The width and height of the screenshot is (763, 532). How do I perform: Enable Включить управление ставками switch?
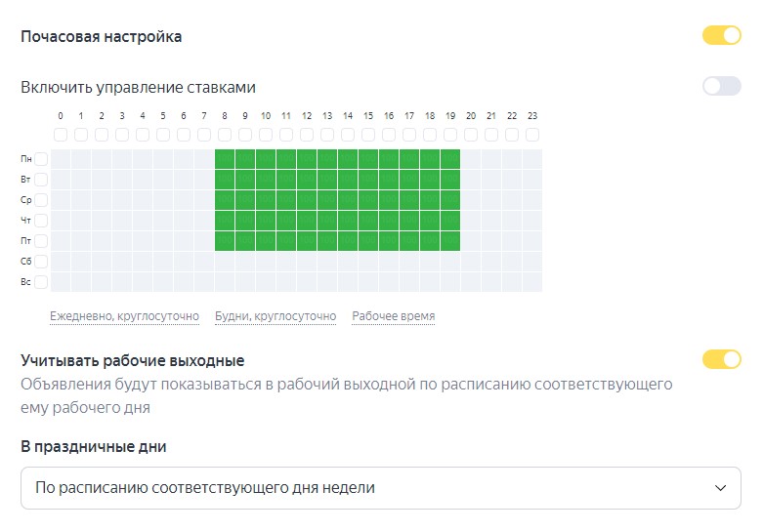[721, 86]
